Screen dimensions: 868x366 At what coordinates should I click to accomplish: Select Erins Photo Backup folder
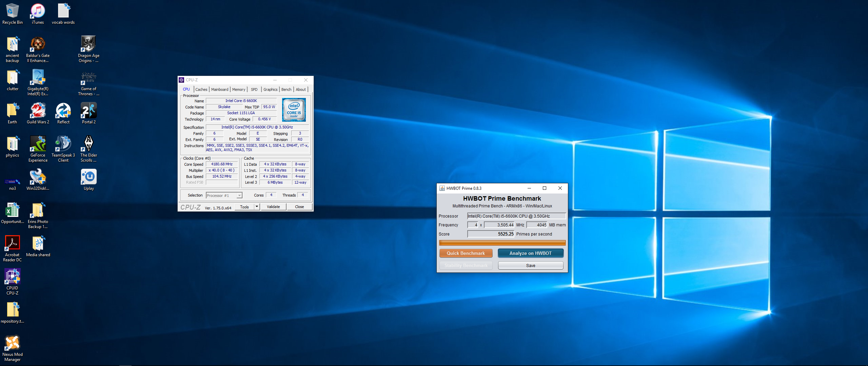point(38,215)
